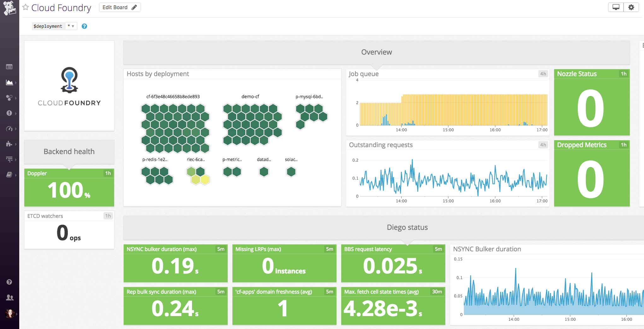Select the Metrics gauge icon in sidebar
644x329 pixels.
click(9, 129)
